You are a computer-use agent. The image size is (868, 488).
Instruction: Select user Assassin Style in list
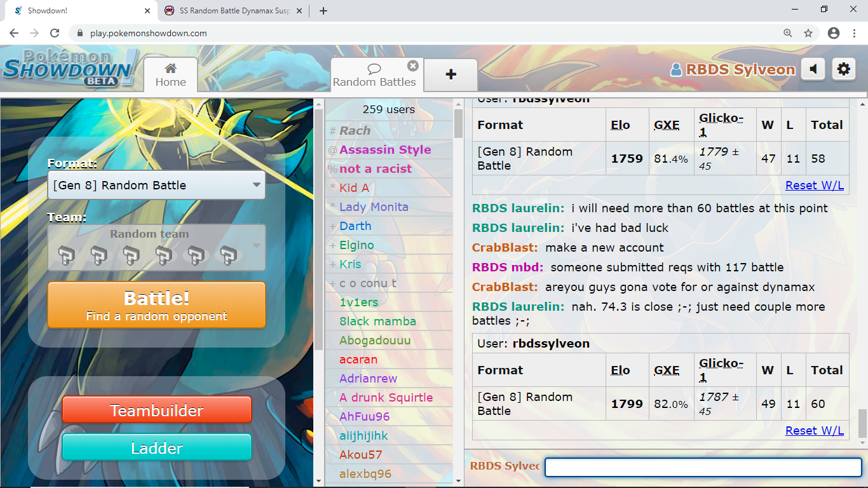pos(389,149)
